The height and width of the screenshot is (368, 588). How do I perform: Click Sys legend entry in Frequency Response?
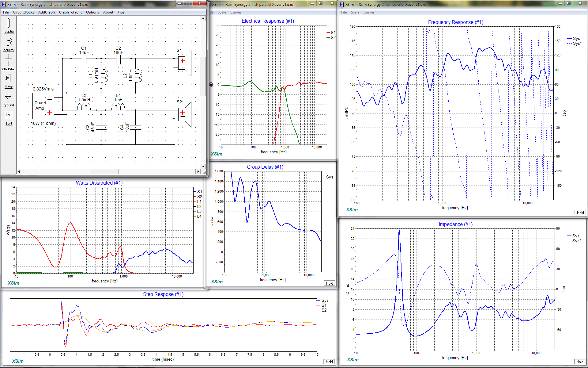(574, 38)
